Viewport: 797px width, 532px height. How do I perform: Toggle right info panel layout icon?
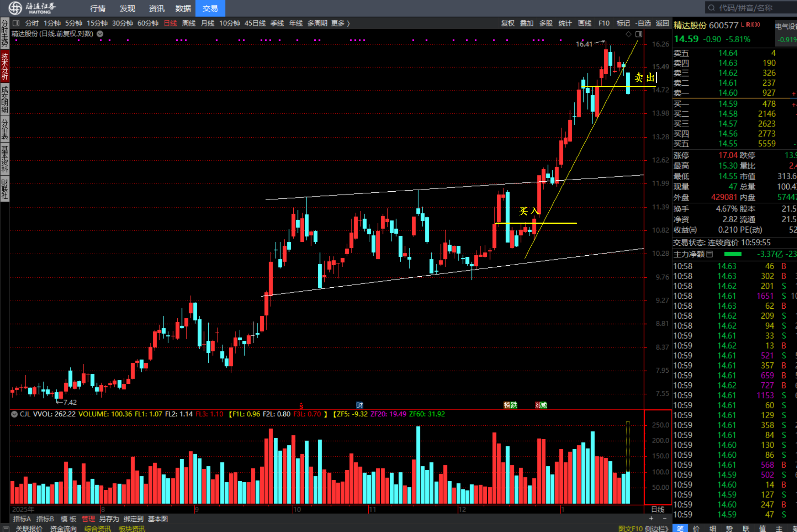[x=639, y=34]
